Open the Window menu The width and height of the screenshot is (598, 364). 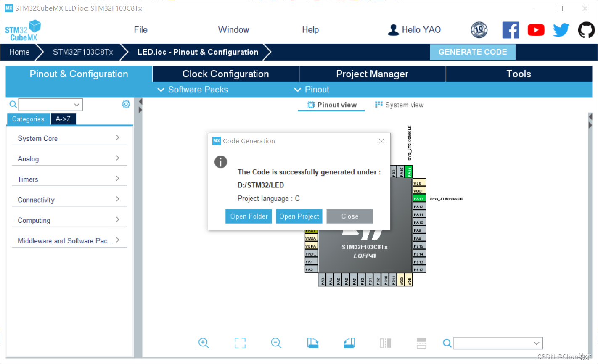(x=233, y=30)
